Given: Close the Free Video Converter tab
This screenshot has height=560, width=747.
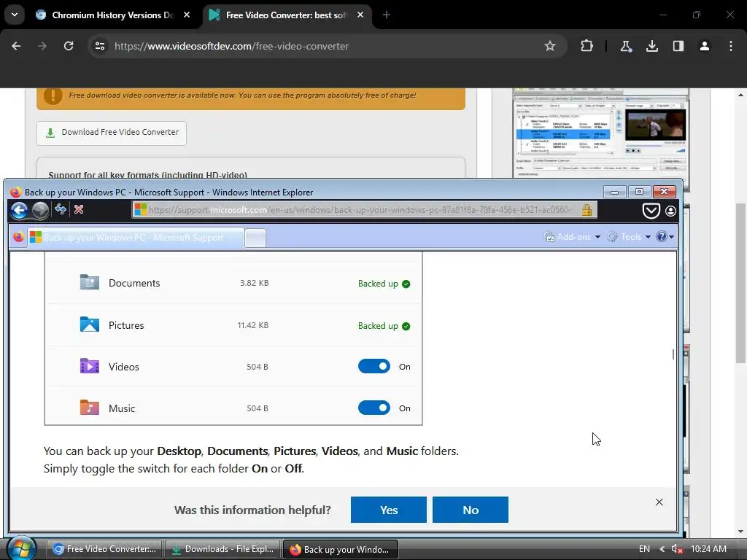Looking at the screenshot, I should (x=360, y=15).
